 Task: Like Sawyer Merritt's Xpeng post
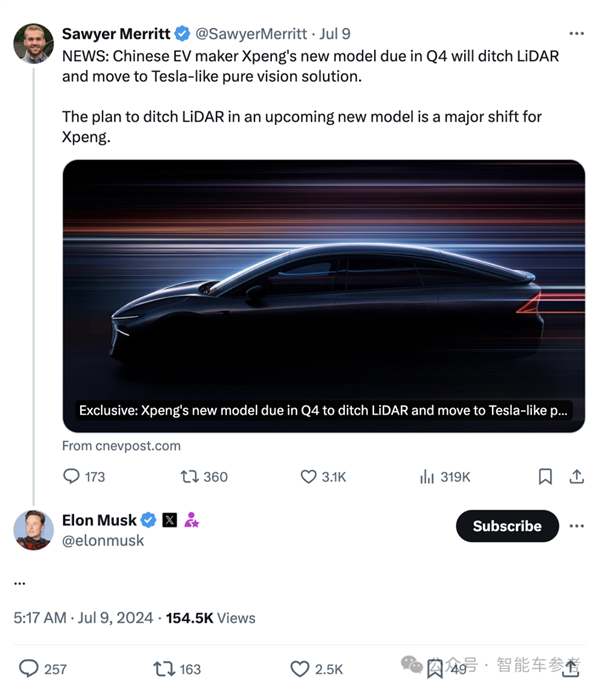point(309,477)
